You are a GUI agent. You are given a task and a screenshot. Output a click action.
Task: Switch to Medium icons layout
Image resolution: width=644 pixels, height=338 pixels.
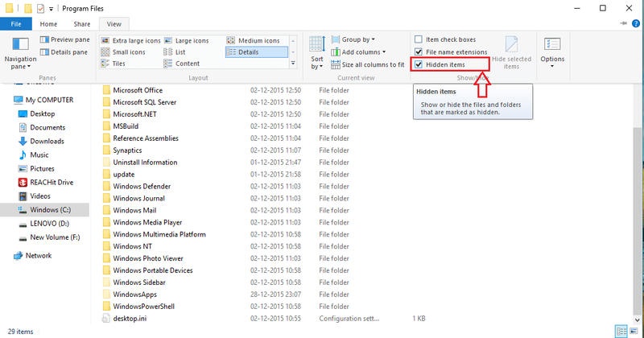click(254, 41)
